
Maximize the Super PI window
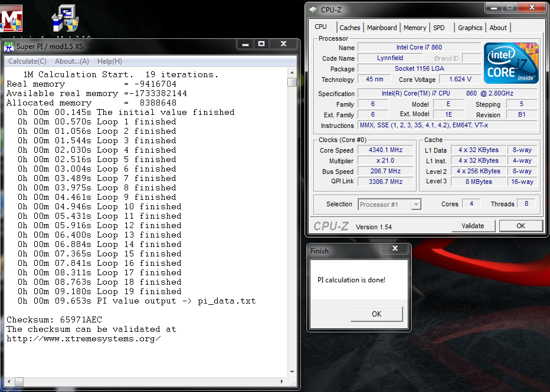click(x=261, y=44)
